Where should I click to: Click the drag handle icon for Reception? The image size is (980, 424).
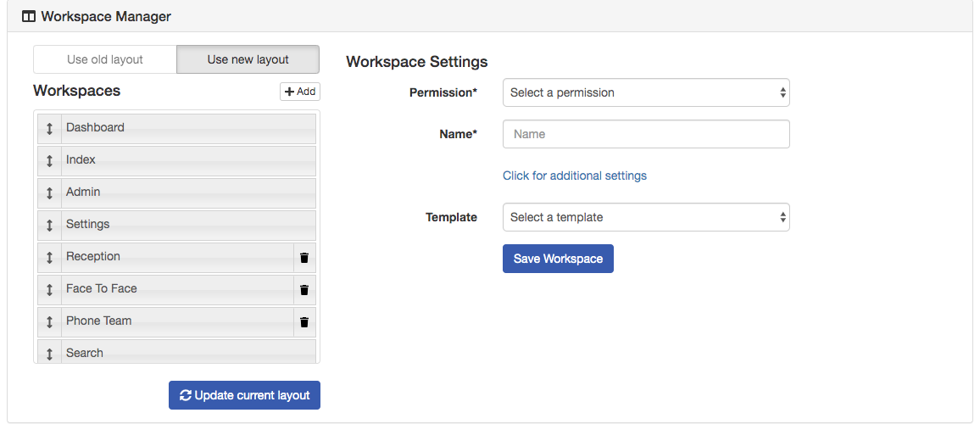tap(49, 257)
